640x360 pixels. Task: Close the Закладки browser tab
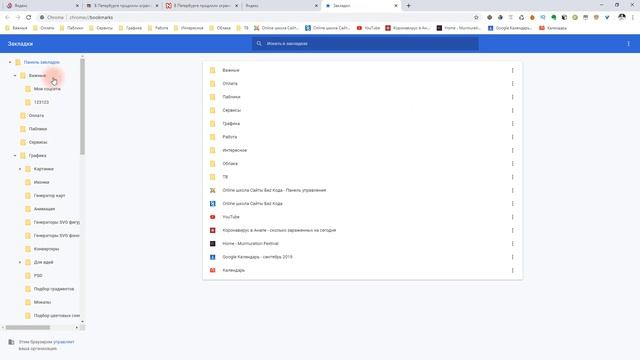396,6
